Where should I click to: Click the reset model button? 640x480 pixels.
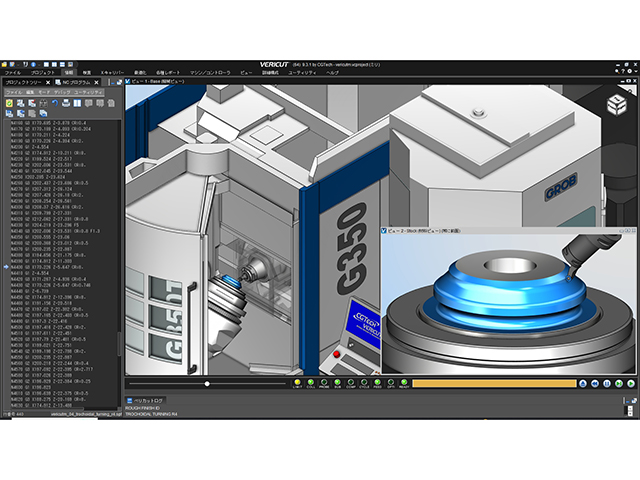click(x=583, y=384)
